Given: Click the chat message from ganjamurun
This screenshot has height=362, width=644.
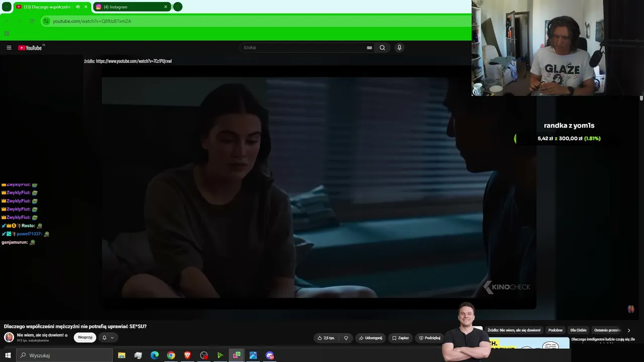Looking at the screenshot, I should pos(18,242).
